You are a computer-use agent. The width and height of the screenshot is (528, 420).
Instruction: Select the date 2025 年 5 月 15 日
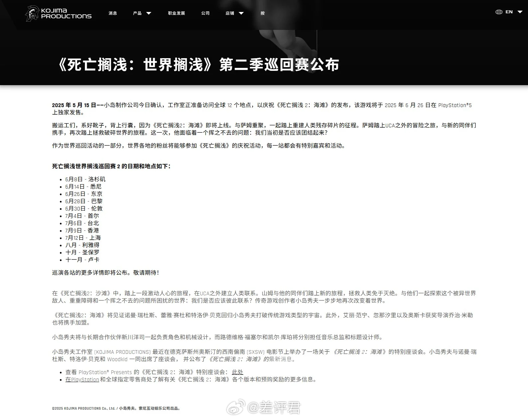click(74, 105)
